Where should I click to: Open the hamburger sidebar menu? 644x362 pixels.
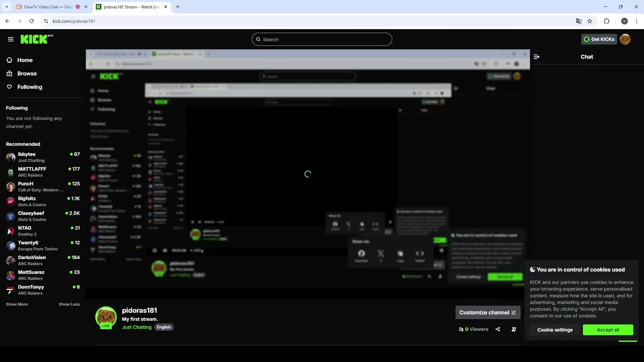[11, 39]
